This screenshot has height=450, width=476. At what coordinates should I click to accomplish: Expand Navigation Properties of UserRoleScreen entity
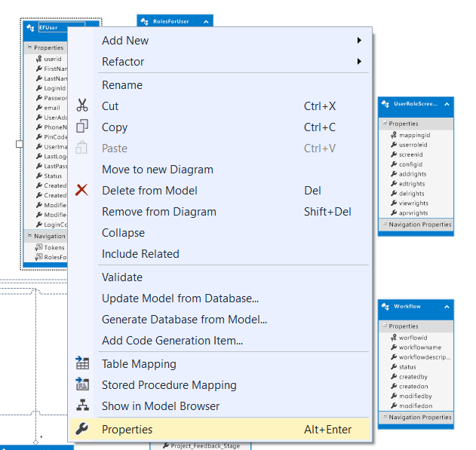click(x=384, y=225)
